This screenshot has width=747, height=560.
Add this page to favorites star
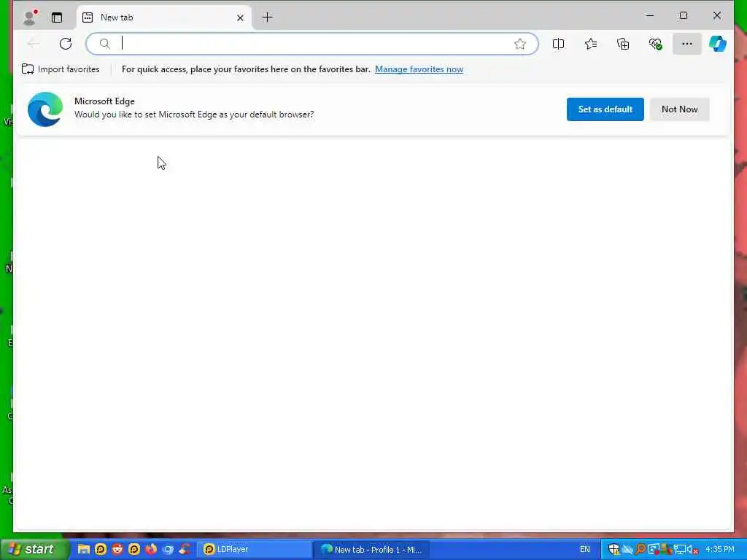click(519, 44)
